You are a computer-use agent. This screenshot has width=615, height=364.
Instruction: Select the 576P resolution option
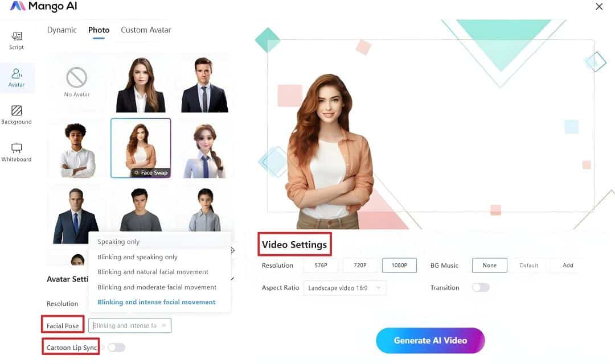tap(321, 265)
